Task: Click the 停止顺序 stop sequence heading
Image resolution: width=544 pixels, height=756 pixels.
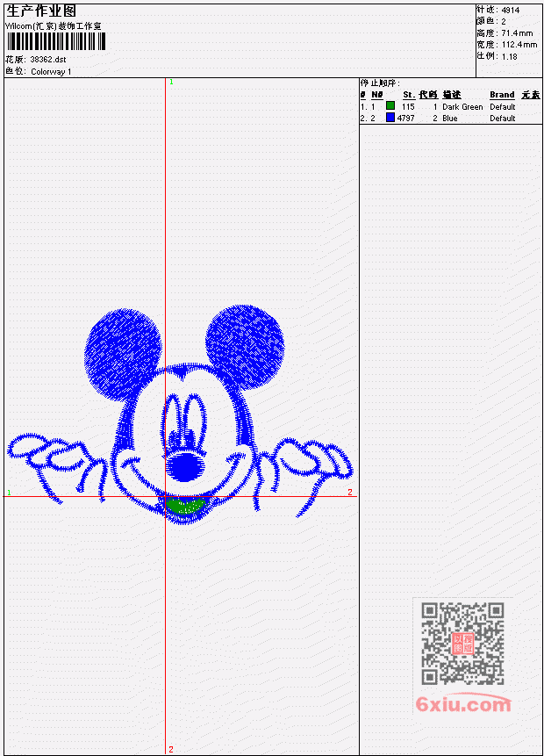Action: (x=380, y=83)
